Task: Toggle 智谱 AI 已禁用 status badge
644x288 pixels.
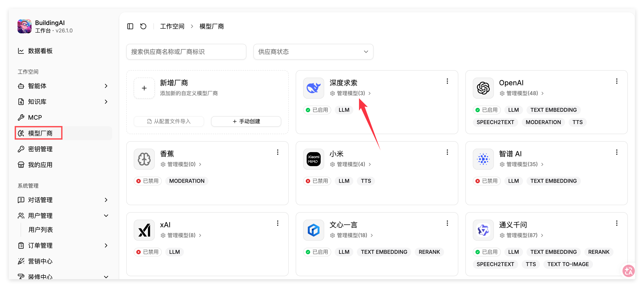Action: pos(487,181)
